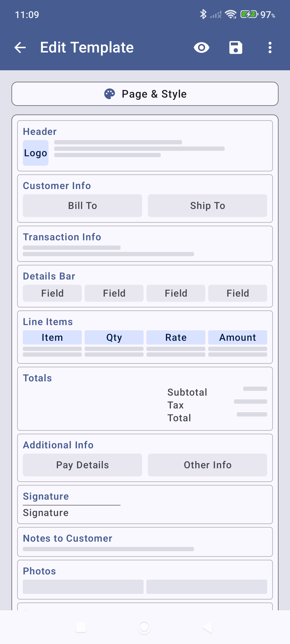Select the last Field in Details Bar
The height and width of the screenshot is (644, 290).
click(237, 293)
